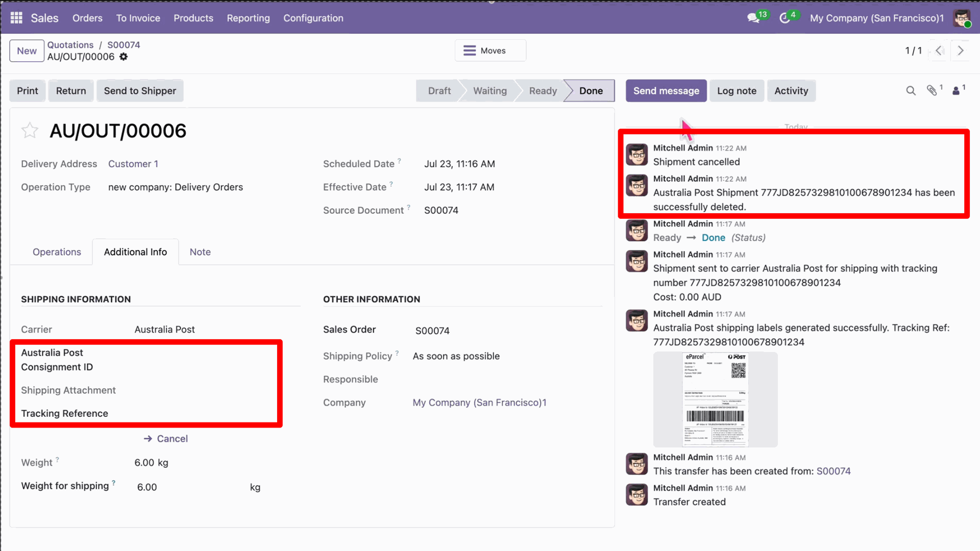Viewport: 980px width, 551px height.
Task: Click the Send message button
Action: 666,91
